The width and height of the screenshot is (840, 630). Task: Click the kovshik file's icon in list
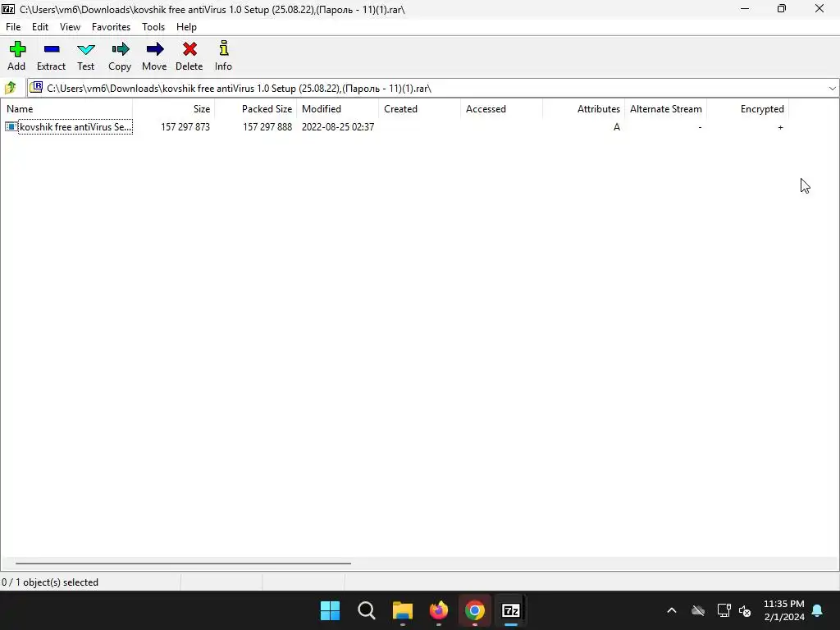(x=11, y=126)
